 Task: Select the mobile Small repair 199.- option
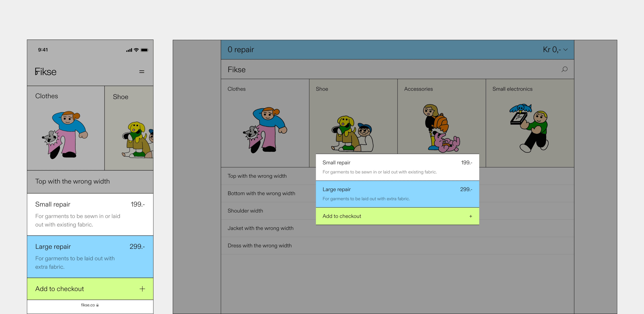coord(90,214)
